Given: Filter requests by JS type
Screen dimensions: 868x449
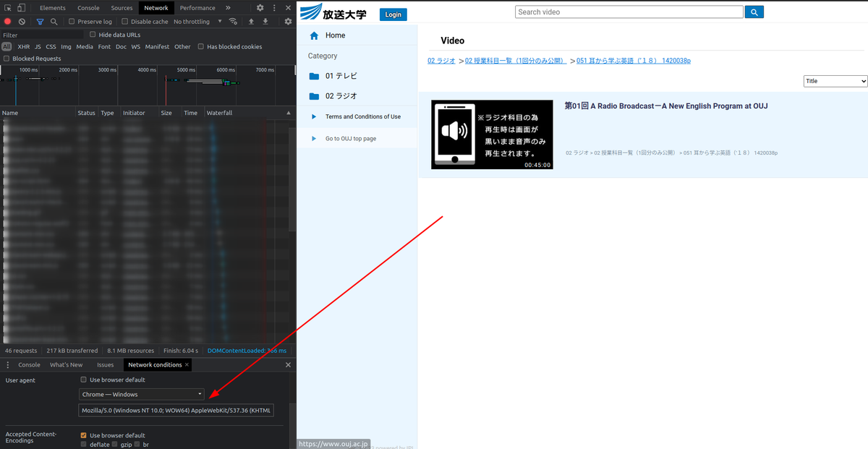Looking at the screenshot, I should click(38, 47).
